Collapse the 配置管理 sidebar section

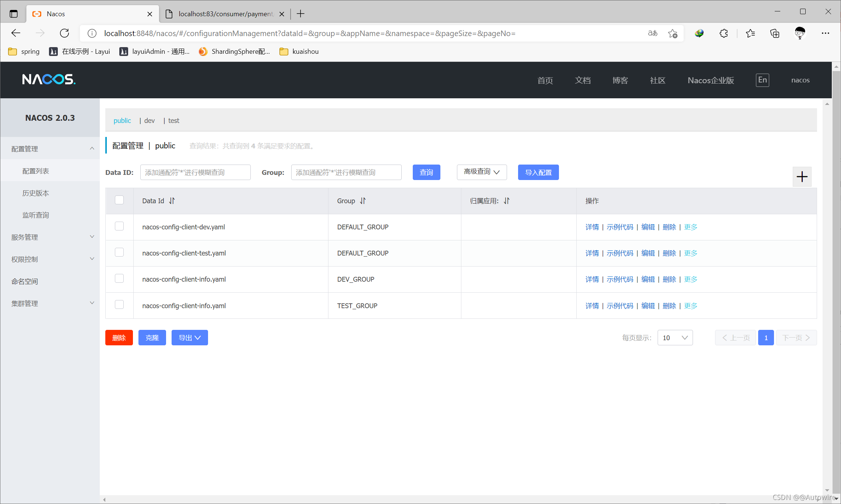point(50,149)
